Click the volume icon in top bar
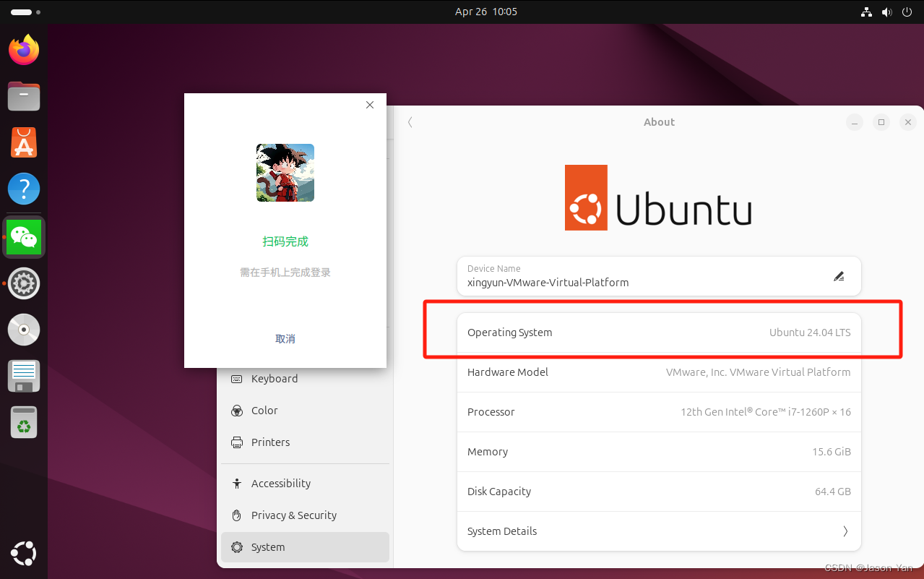924x579 pixels. coord(887,12)
